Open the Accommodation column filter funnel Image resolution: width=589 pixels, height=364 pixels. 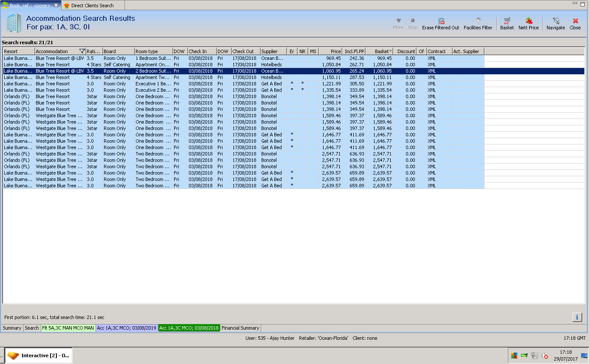pos(82,51)
